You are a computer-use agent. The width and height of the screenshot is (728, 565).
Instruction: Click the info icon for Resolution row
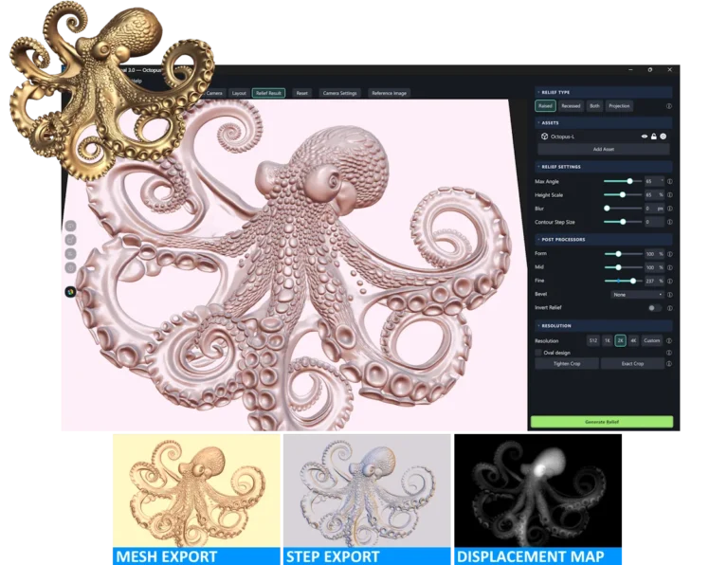pos(669,340)
